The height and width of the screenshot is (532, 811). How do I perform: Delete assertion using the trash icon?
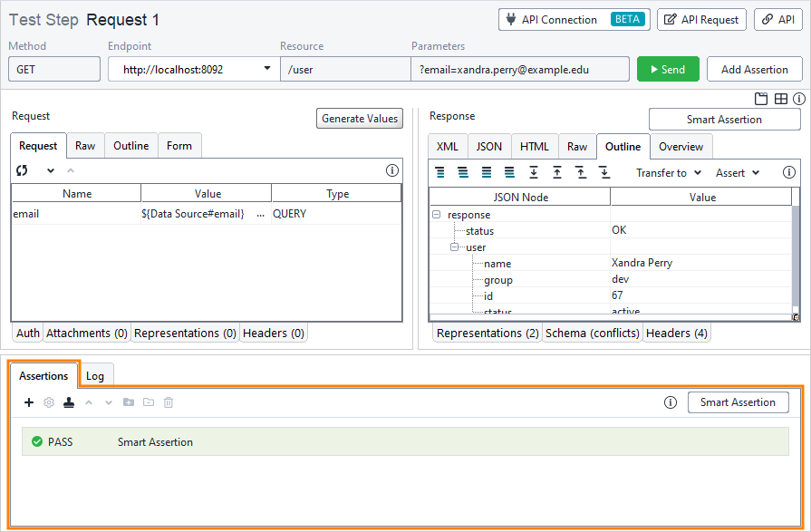pyautogui.click(x=169, y=402)
